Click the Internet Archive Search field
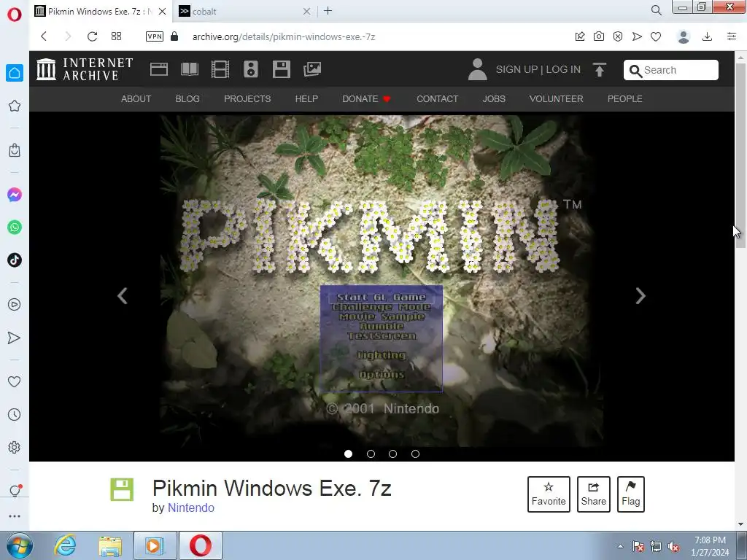This screenshot has width=747, height=560. (x=671, y=70)
